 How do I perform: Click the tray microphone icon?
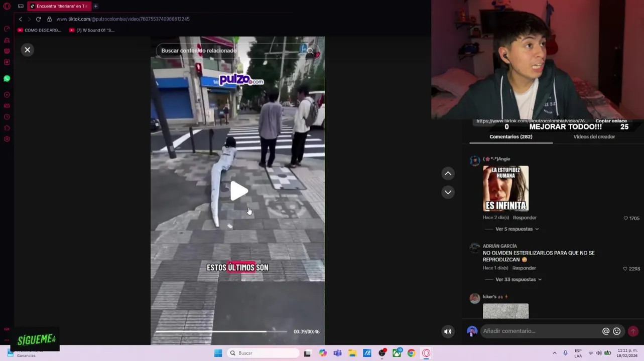coord(565,353)
